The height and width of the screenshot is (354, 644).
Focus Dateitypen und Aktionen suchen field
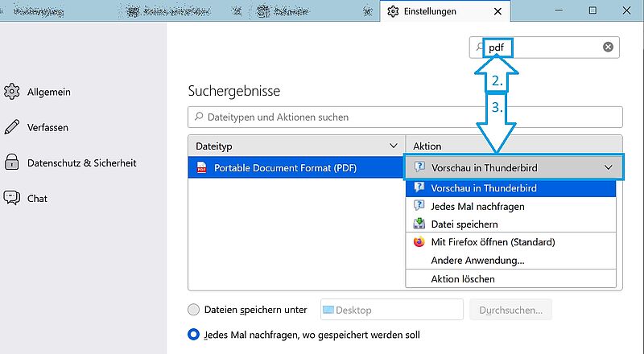pyautogui.click(x=405, y=117)
